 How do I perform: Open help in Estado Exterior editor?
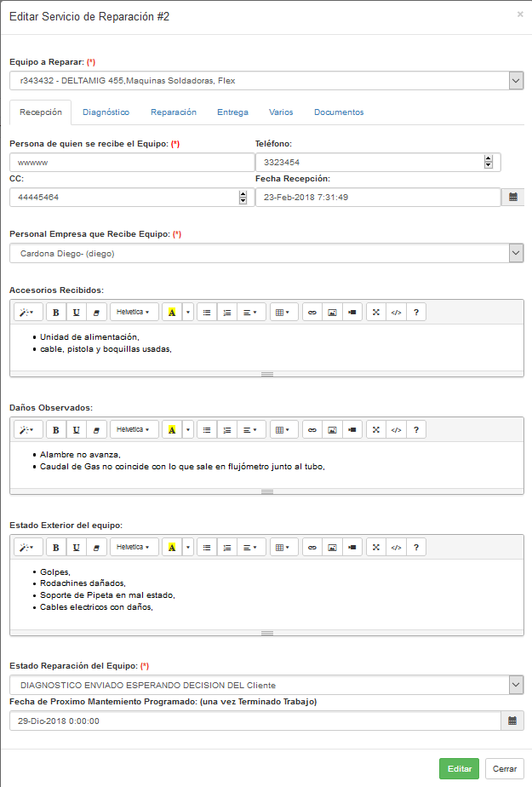415,547
